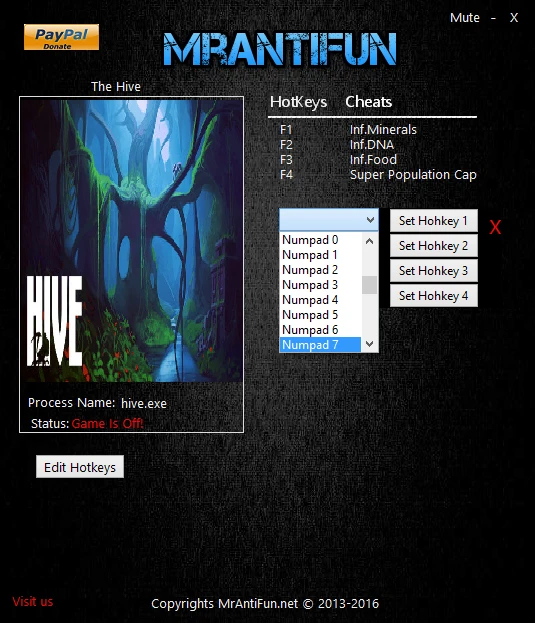Close the trainer with the top X

[514, 18]
